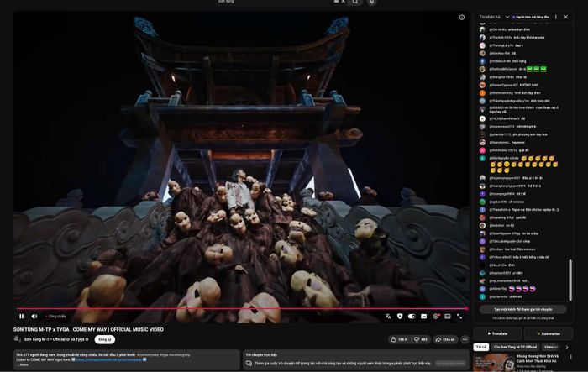Select the Của Sơn Tùng M-TP Official chip
Screen dimensions: 588x372
515,348
